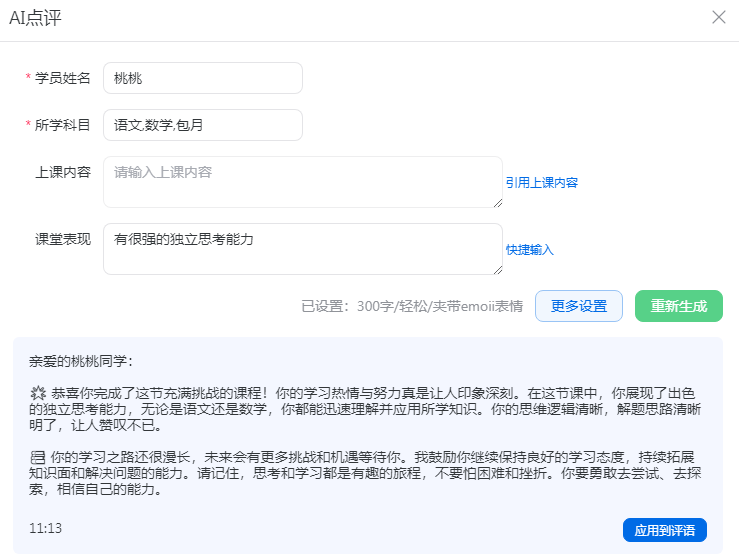Click the resize handle of 课堂表现 box
Screen dimensions: 739x557
(x=497, y=269)
